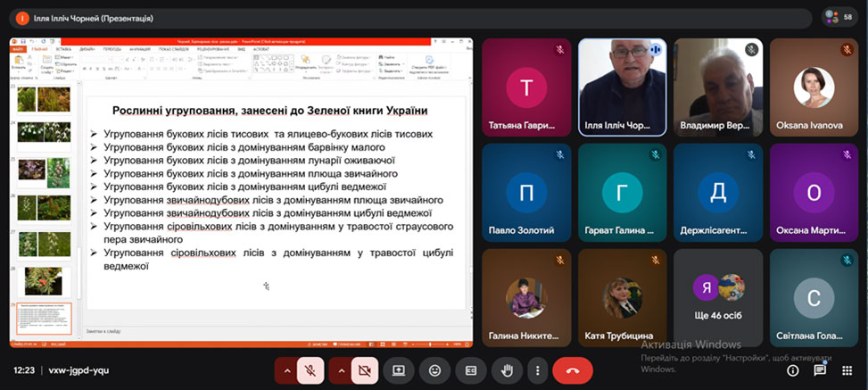
Task: Expand video settings arrow beside camera
Action: coord(341,370)
